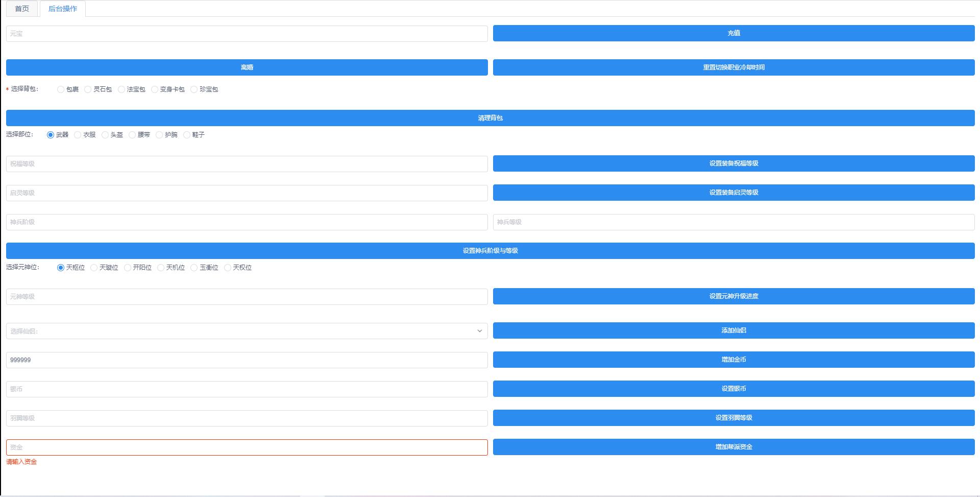Switch to the 首页 tab
The height and width of the screenshot is (497, 980).
pyautogui.click(x=22, y=9)
